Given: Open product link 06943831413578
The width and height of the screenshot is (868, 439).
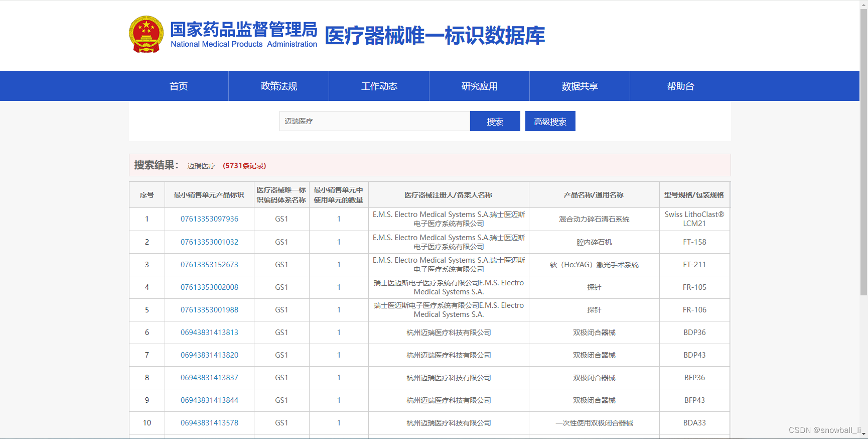Looking at the screenshot, I should (210, 423).
